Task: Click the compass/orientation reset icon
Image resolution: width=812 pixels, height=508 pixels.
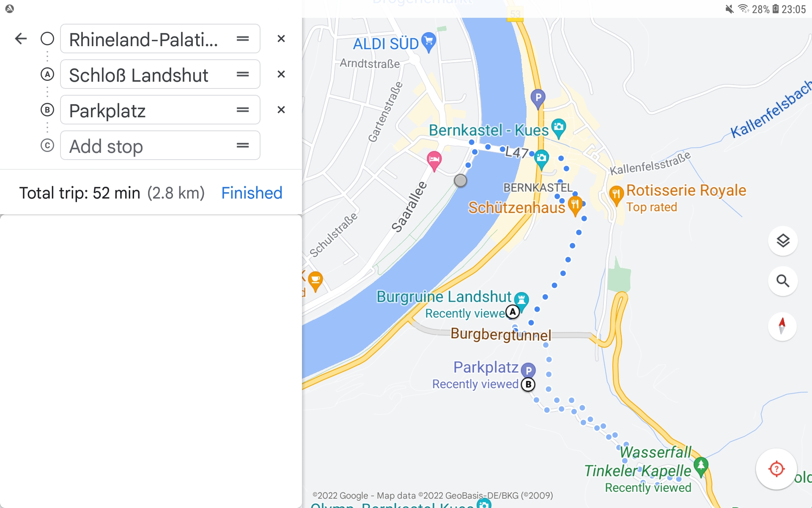Action: pos(782,326)
